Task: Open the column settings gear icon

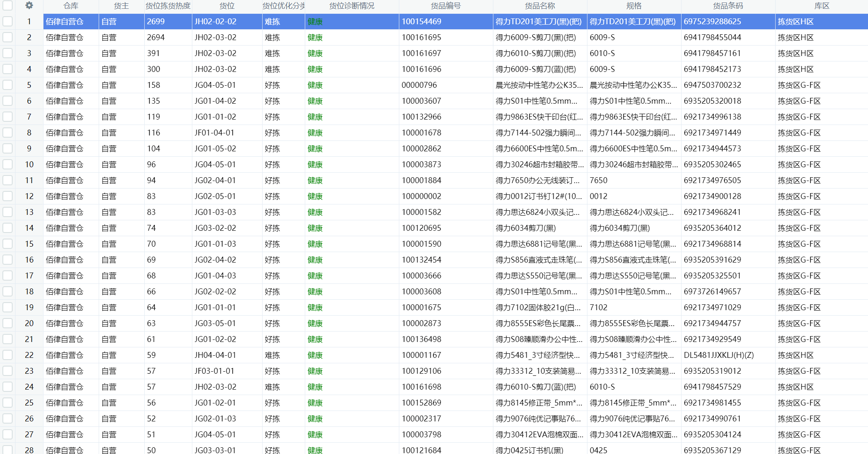Action: point(29,5)
